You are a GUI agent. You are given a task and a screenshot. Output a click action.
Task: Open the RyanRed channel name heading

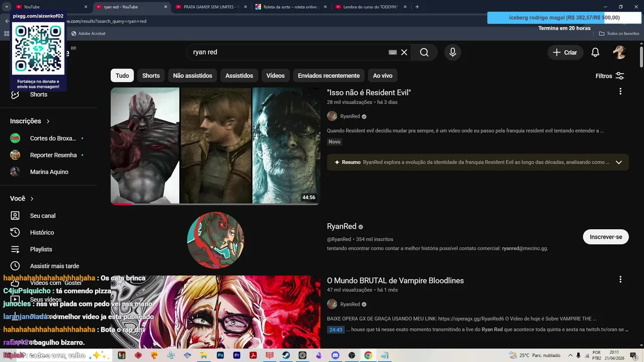point(342,226)
